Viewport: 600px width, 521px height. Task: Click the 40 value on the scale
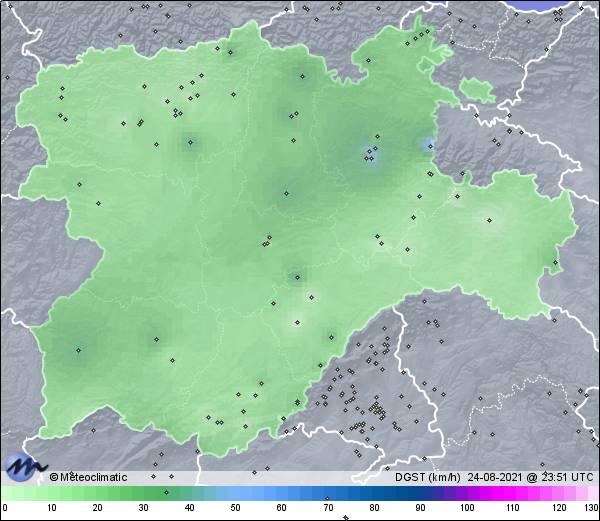click(x=189, y=508)
